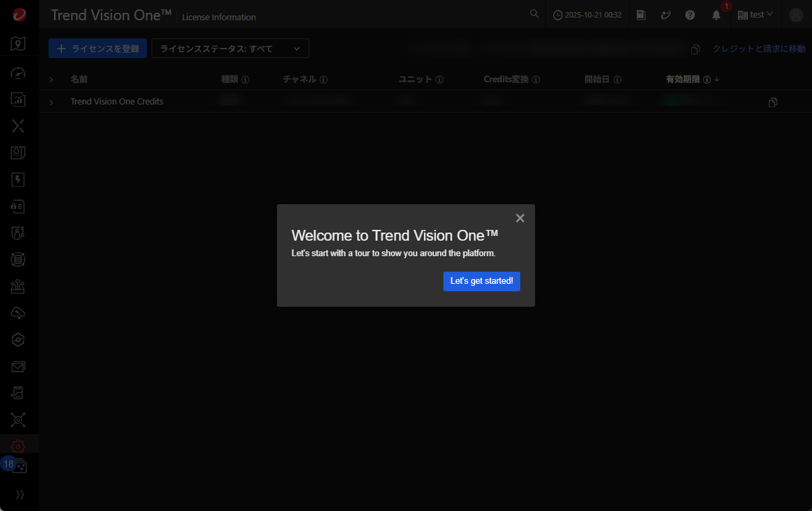Click info icon next to 開始日

(x=617, y=80)
